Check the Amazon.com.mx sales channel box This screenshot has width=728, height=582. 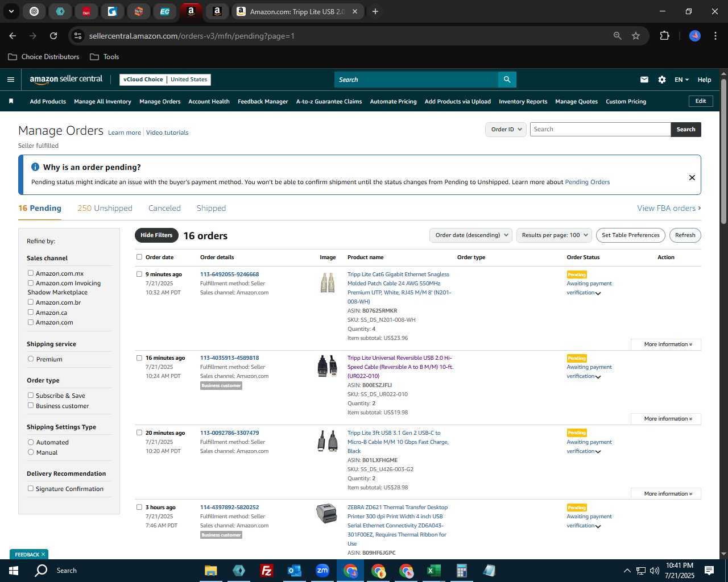pos(31,273)
